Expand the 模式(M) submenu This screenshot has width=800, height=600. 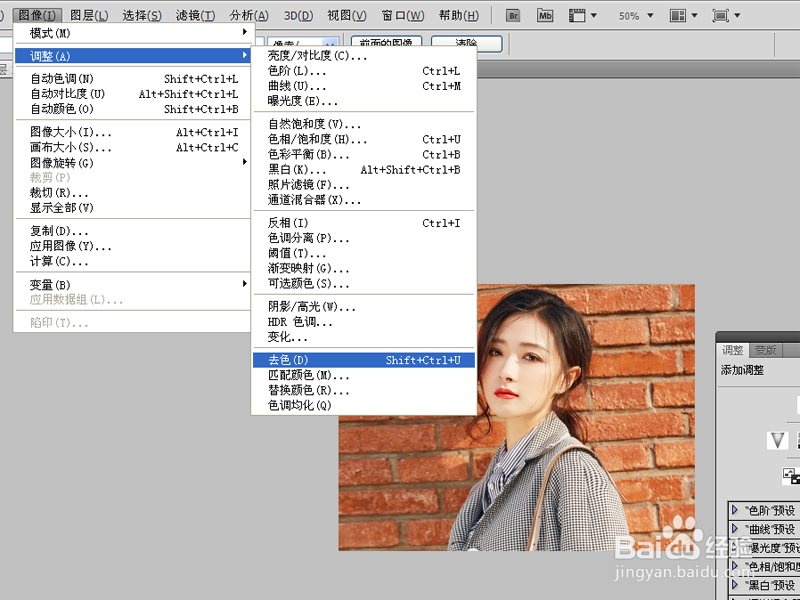coord(132,33)
